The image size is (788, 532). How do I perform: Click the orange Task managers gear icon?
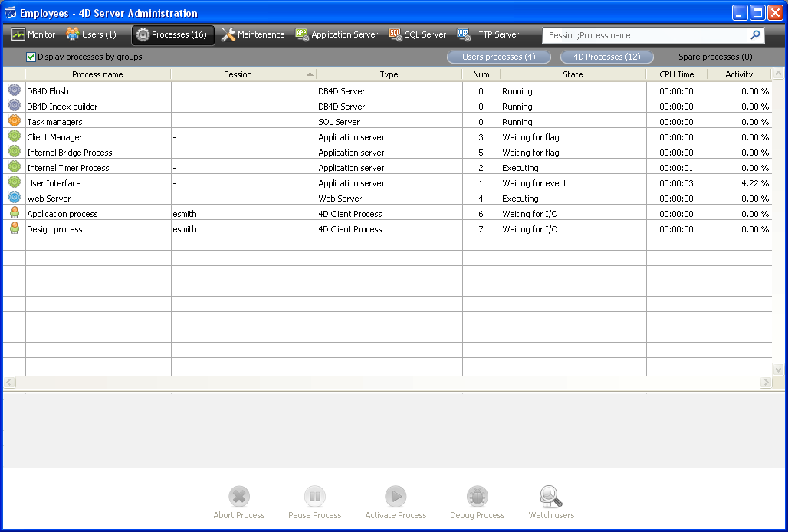coord(15,120)
